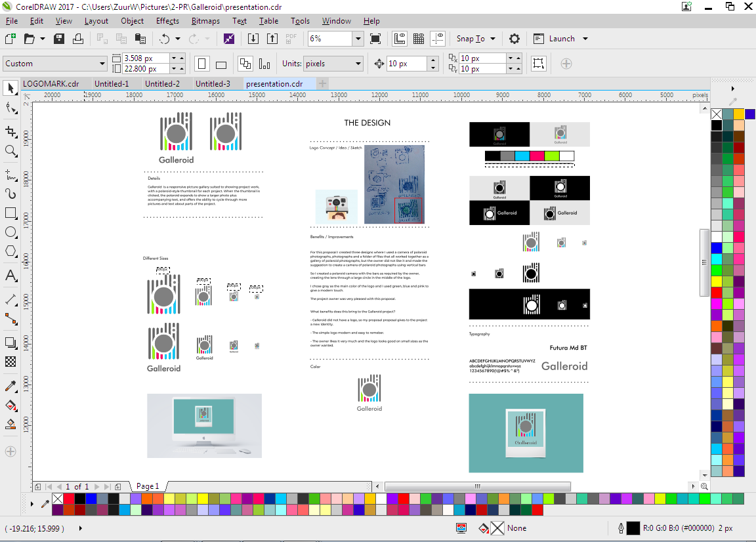
Task: Click the Quick customize plus button in toolbox
Action: tap(10, 451)
